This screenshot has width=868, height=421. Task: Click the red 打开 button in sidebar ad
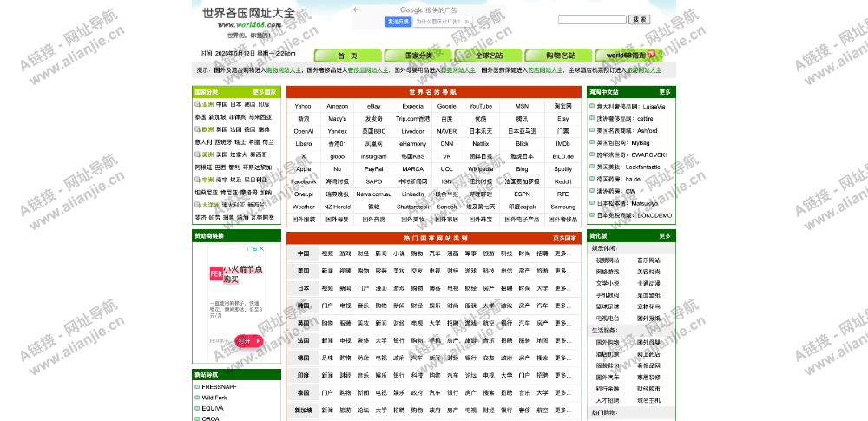point(248,341)
